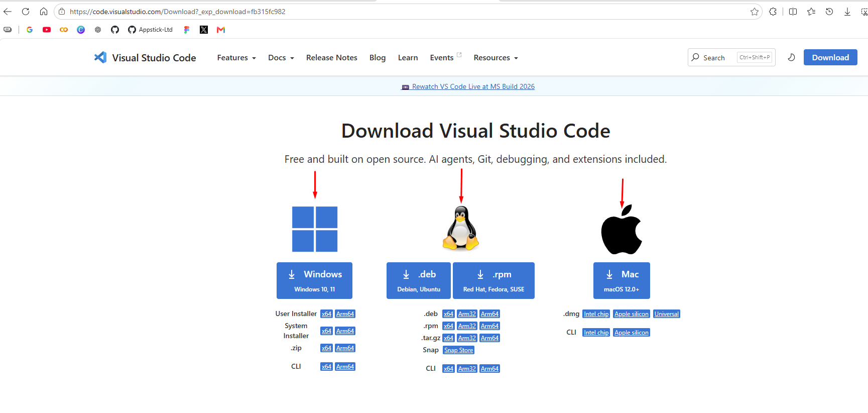Download Mac .dmg Universal build
This screenshot has height=413, width=868.
pyautogui.click(x=667, y=314)
